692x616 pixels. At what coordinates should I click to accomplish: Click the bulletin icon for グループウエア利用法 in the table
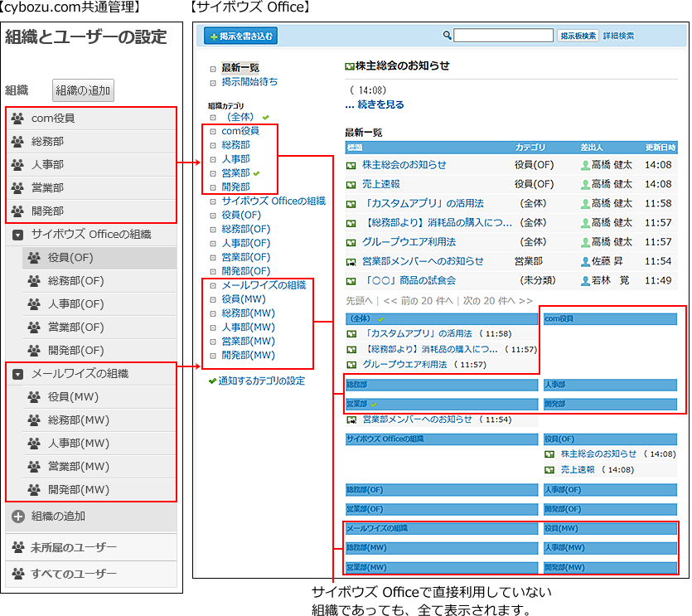pyautogui.click(x=351, y=243)
